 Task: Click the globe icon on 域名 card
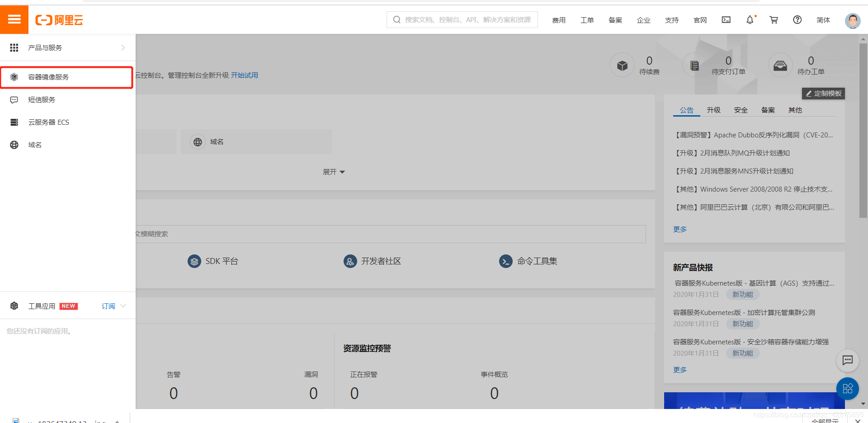pyautogui.click(x=198, y=142)
